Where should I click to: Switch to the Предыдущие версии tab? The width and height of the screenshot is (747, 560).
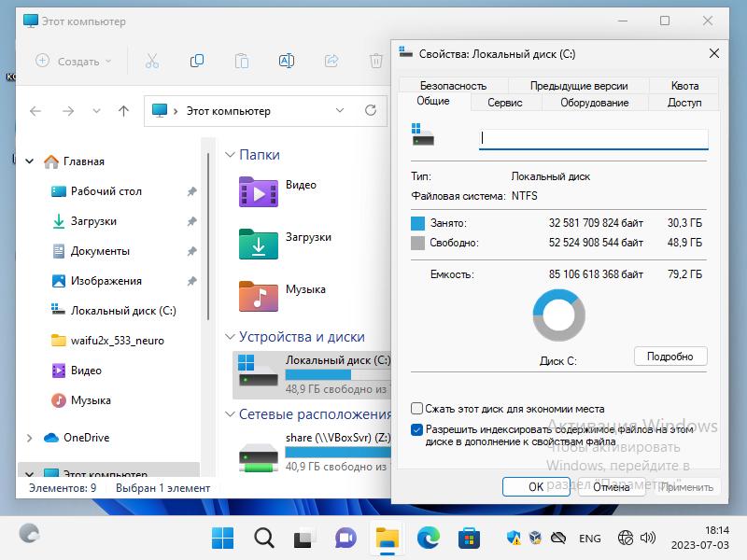coord(579,86)
